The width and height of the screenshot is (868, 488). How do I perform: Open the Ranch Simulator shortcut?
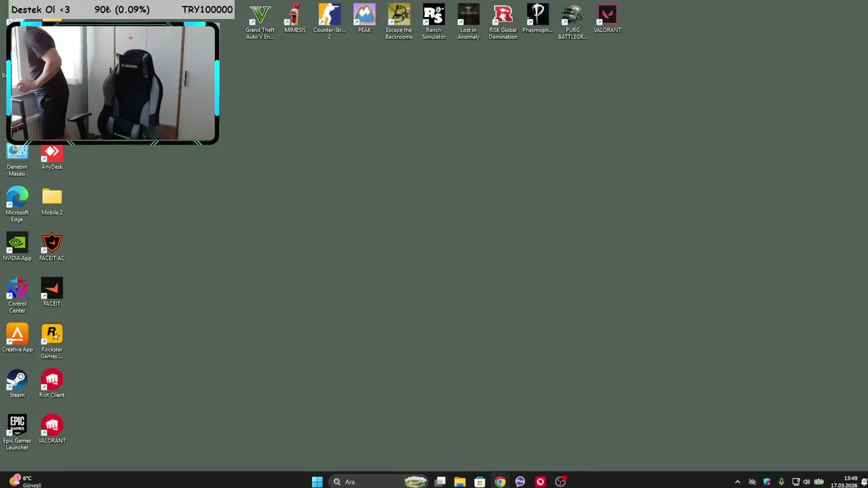click(x=433, y=22)
